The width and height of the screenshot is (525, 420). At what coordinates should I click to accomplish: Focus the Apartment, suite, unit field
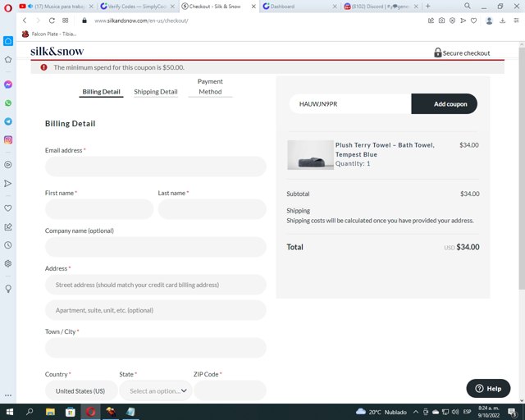156,310
